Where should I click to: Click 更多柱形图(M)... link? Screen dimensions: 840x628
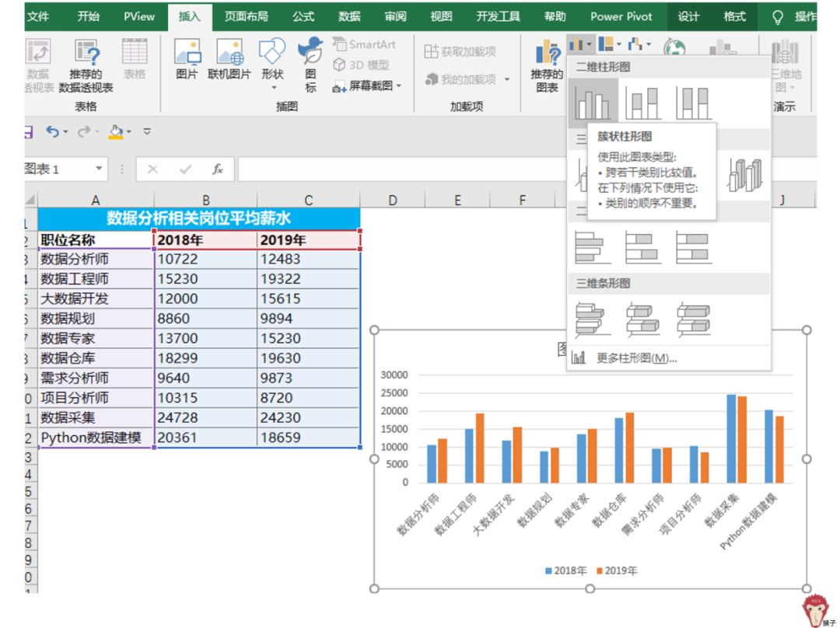(635, 358)
